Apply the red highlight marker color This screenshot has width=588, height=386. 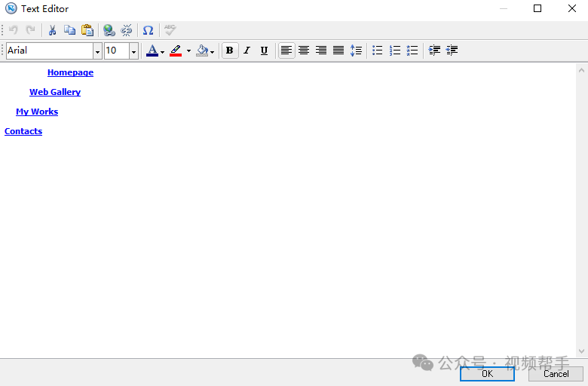click(176, 51)
